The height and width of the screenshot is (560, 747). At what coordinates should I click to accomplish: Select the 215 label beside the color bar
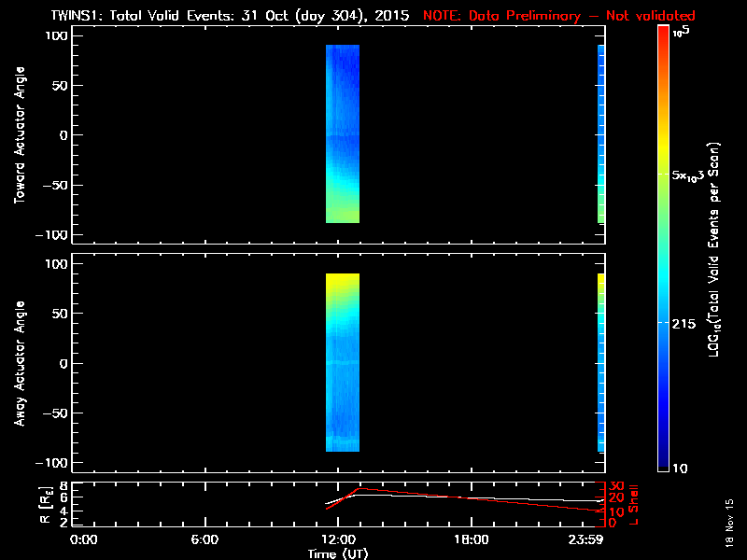(x=689, y=323)
